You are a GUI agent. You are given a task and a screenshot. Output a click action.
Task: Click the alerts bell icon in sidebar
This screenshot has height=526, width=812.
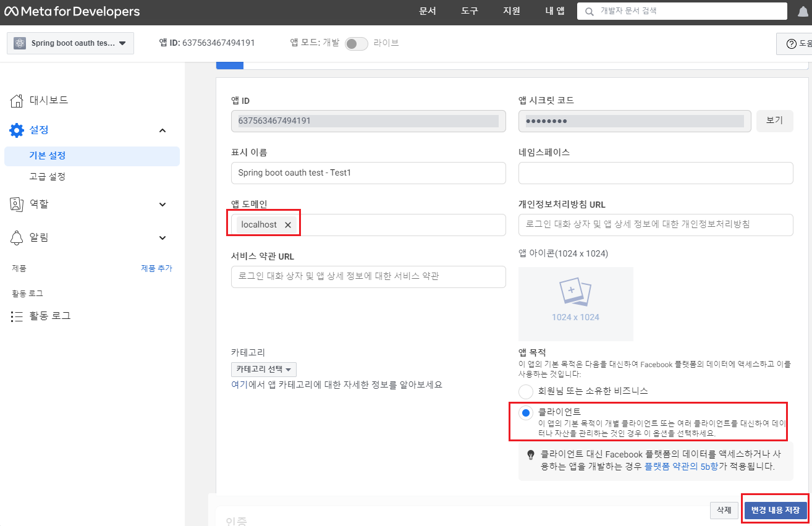click(x=17, y=237)
